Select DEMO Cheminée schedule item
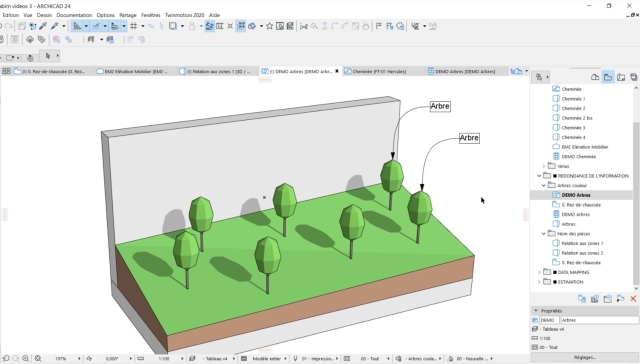 (x=578, y=157)
